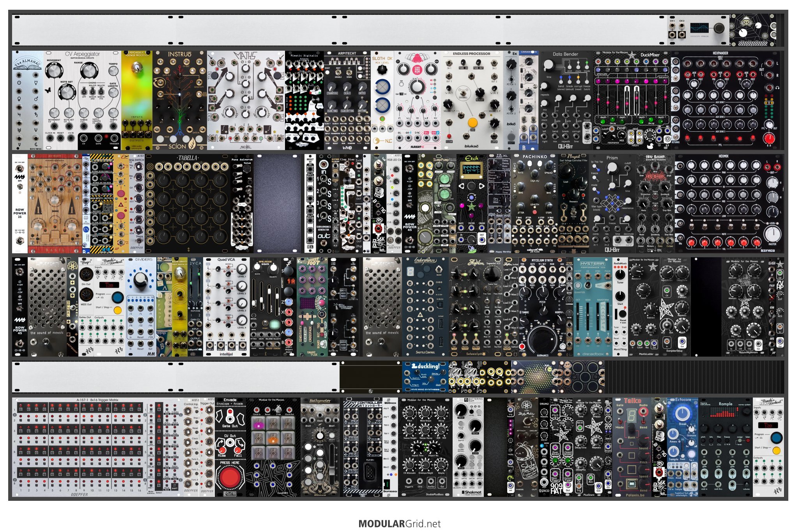Click the Etch module
The height and width of the screenshot is (532, 800).
472,203
